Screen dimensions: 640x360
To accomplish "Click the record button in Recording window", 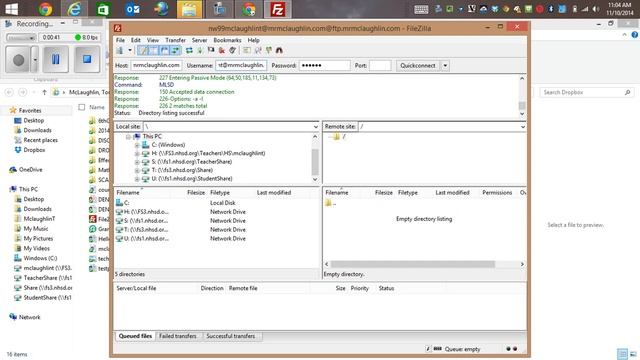I will pos(18,60).
